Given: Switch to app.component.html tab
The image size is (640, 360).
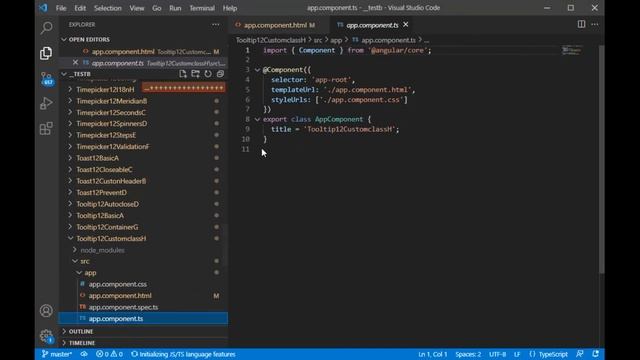Looking at the screenshot, I should (x=278, y=25).
